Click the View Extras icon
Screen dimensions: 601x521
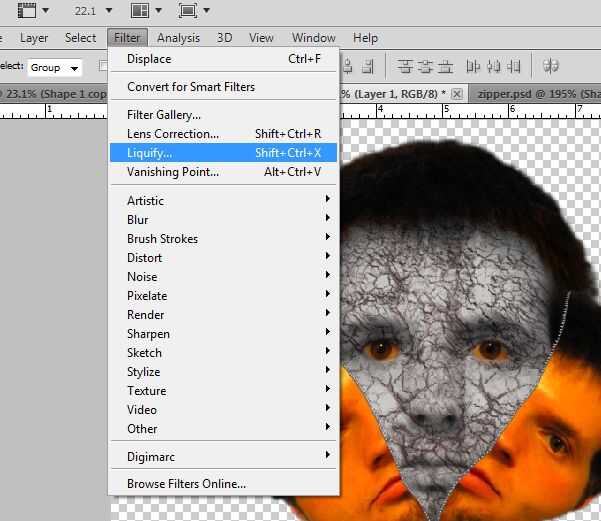(x=27, y=10)
